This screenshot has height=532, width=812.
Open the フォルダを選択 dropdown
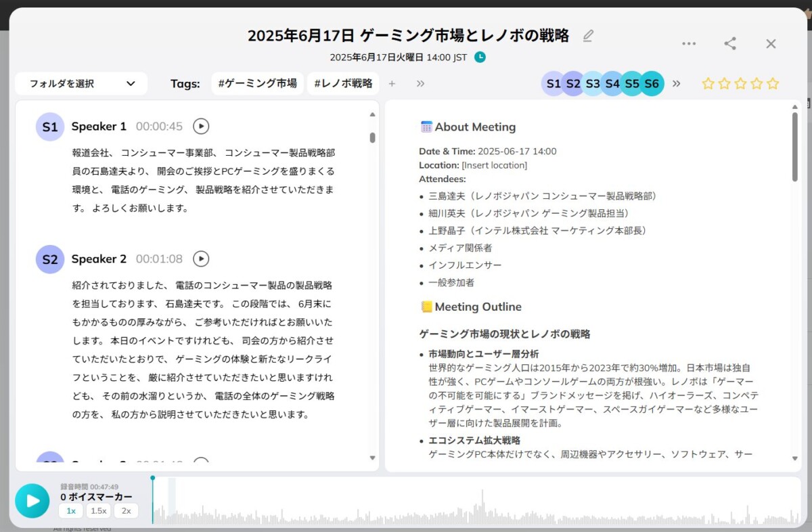coord(81,83)
